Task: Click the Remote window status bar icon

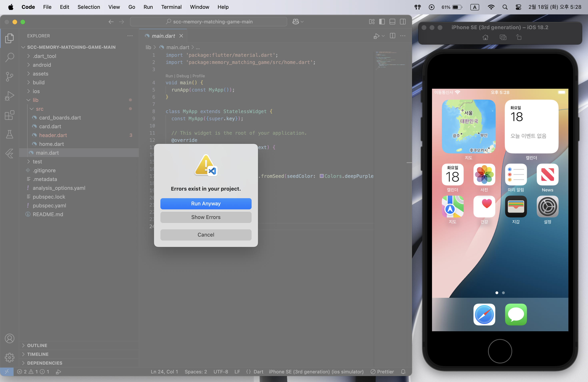Action: [x=7, y=372]
